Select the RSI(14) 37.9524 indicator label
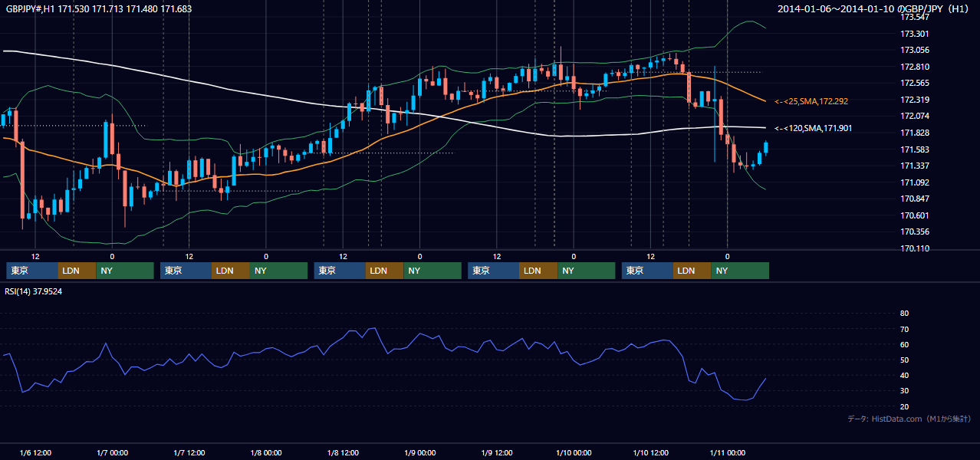Viewport: 980px width, 460px height. pyautogui.click(x=34, y=291)
